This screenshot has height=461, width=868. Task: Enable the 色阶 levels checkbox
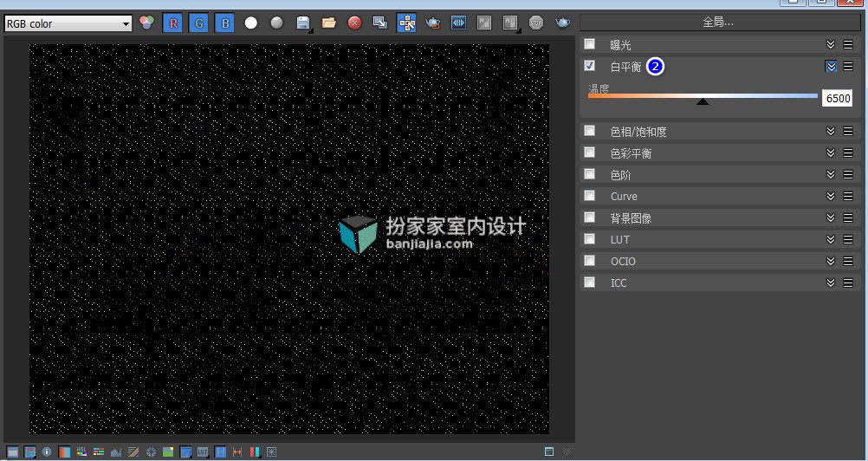tap(590, 174)
